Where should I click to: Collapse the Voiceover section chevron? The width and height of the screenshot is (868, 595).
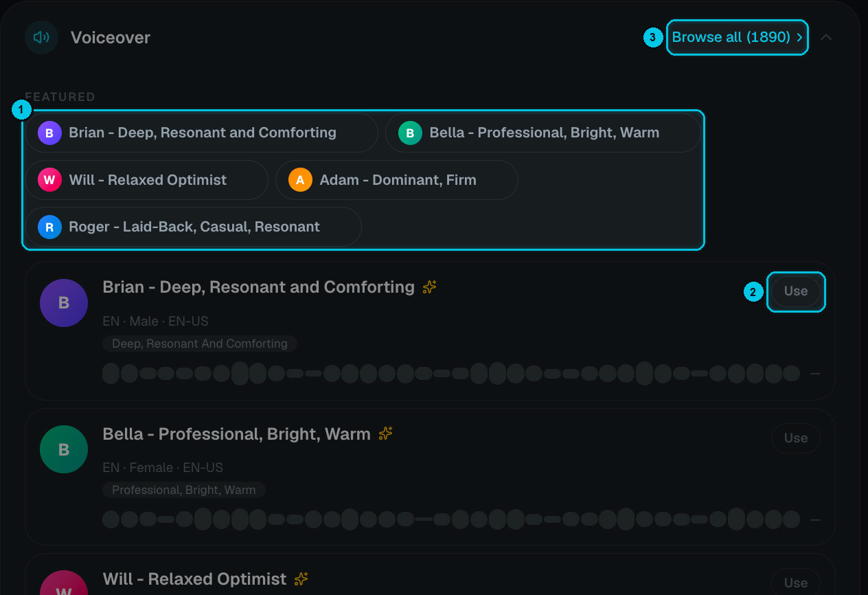coord(826,37)
